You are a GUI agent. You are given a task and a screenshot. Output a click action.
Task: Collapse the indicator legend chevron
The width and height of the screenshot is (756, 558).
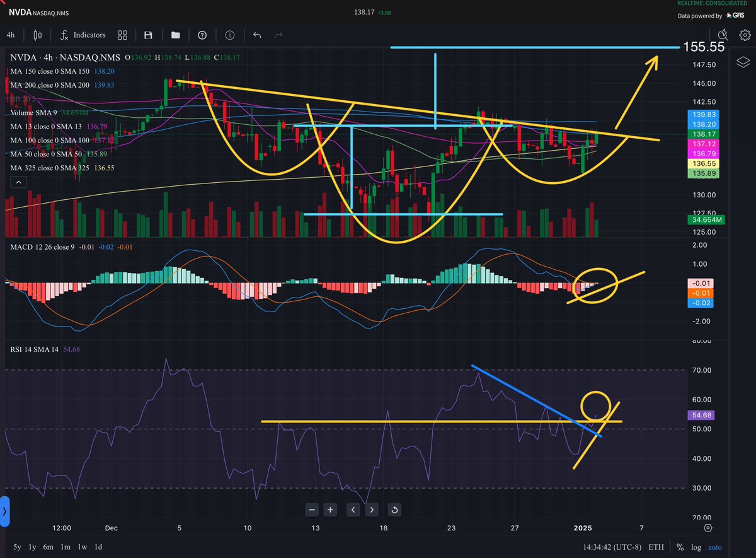18,183
